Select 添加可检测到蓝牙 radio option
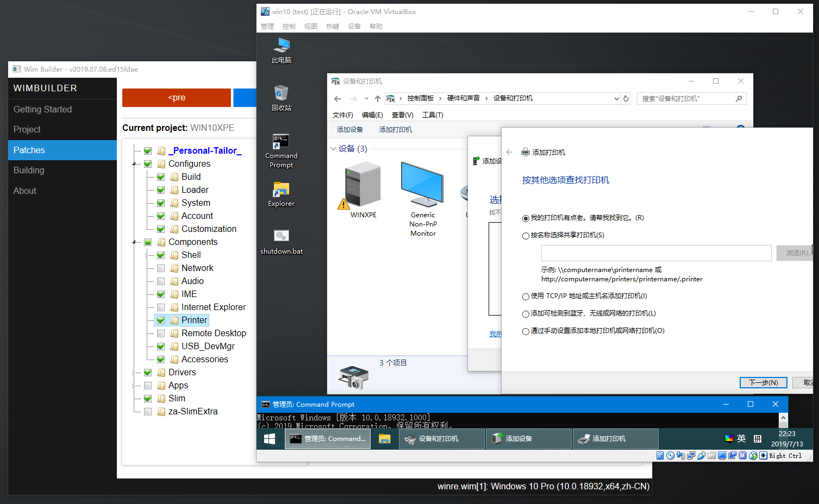Image resolution: width=819 pixels, height=504 pixels. (x=526, y=314)
